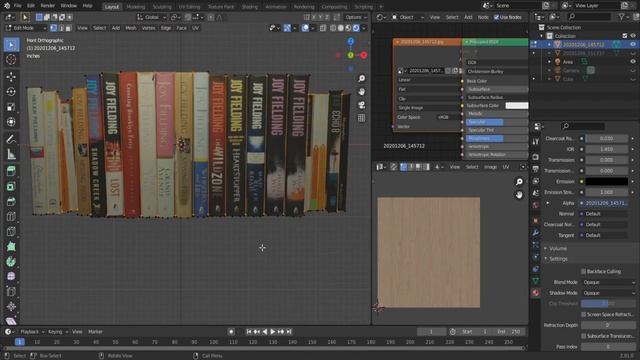Open the Shadow Mode Opaque dropdown
The image size is (640, 360).
(x=609, y=293)
